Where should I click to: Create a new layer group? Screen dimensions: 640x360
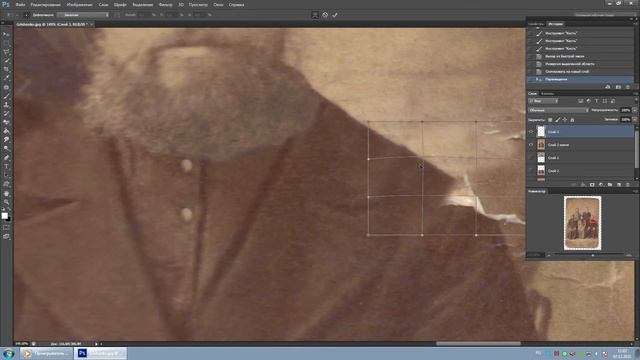610,184
